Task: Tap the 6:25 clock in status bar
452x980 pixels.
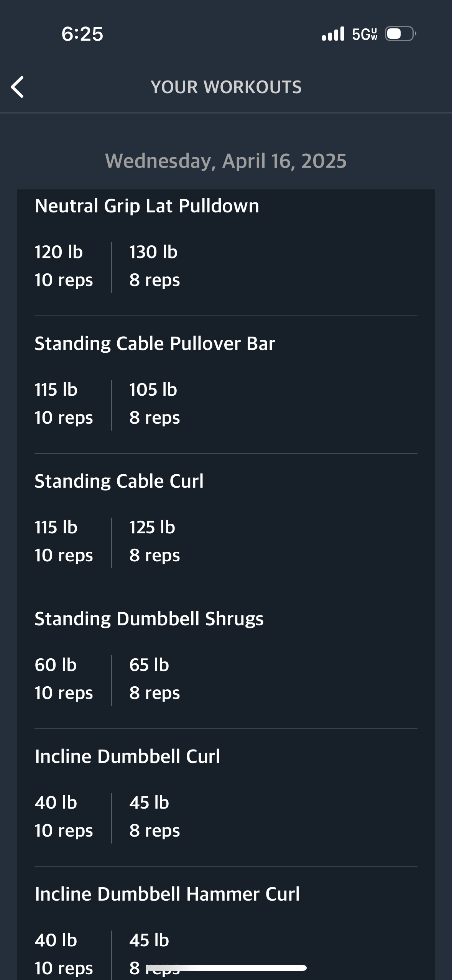Action: (82, 34)
